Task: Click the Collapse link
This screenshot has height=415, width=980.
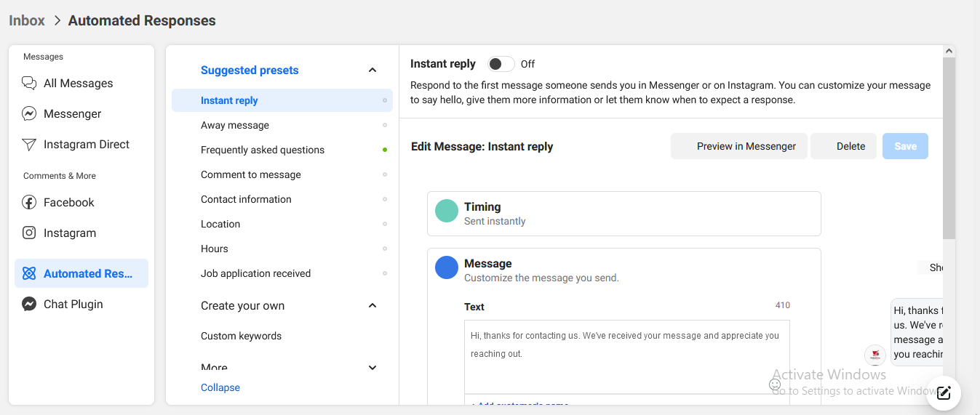Action: (220, 388)
